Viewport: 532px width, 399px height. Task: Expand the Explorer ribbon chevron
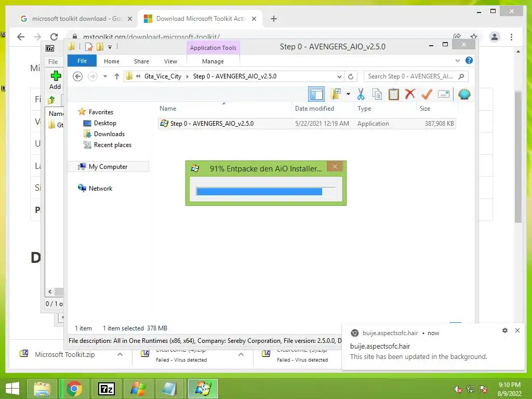pyautogui.click(x=457, y=60)
